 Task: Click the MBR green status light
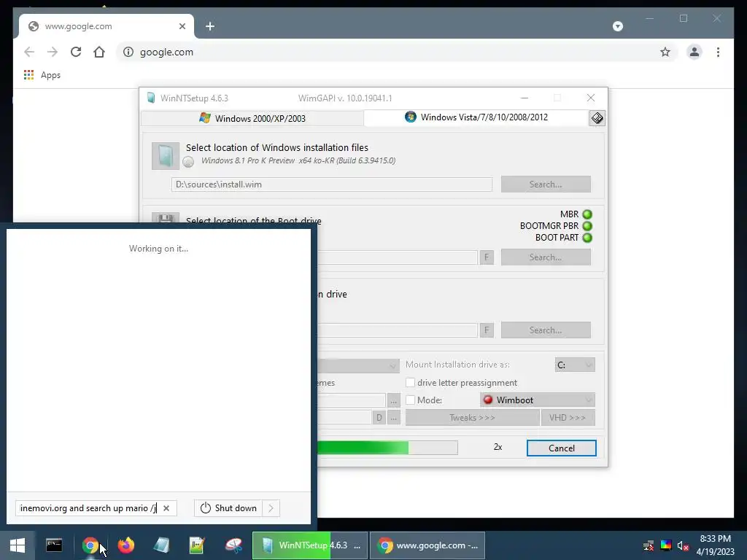587,214
